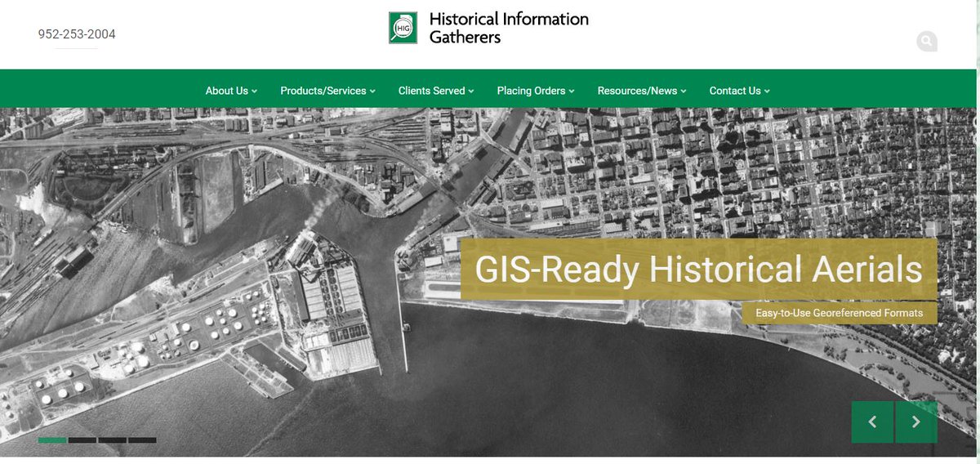Image resolution: width=980 pixels, height=464 pixels.
Task: Select the third slide indicator bar
Action: [x=113, y=440]
